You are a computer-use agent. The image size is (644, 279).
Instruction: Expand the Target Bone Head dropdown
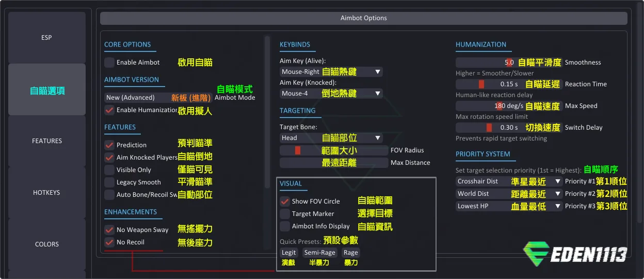point(331,138)
